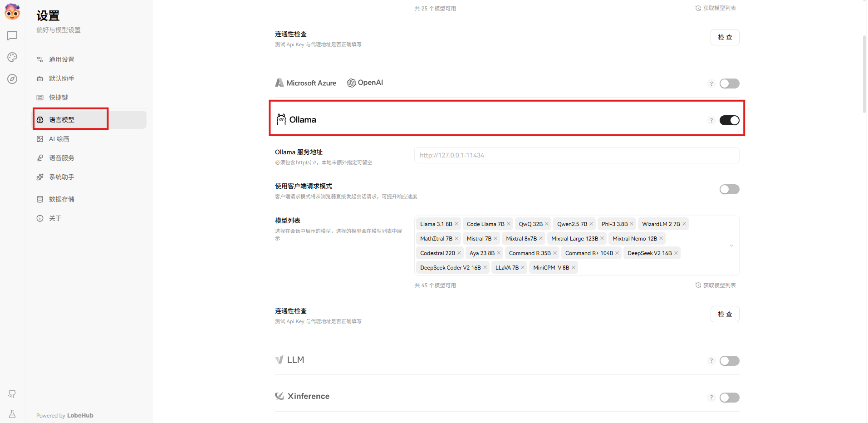
Task: Click 获取模型列表 below Ollama model list
Action: pos(716,285)
